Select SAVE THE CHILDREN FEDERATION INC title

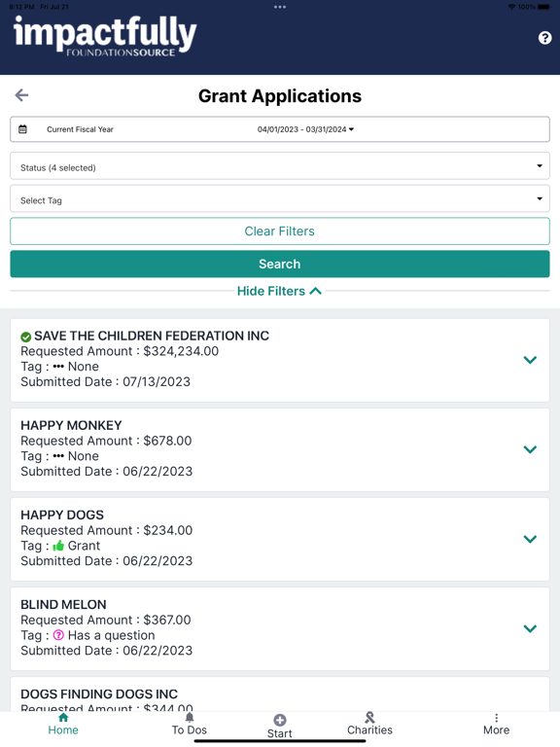coord(152,336)
